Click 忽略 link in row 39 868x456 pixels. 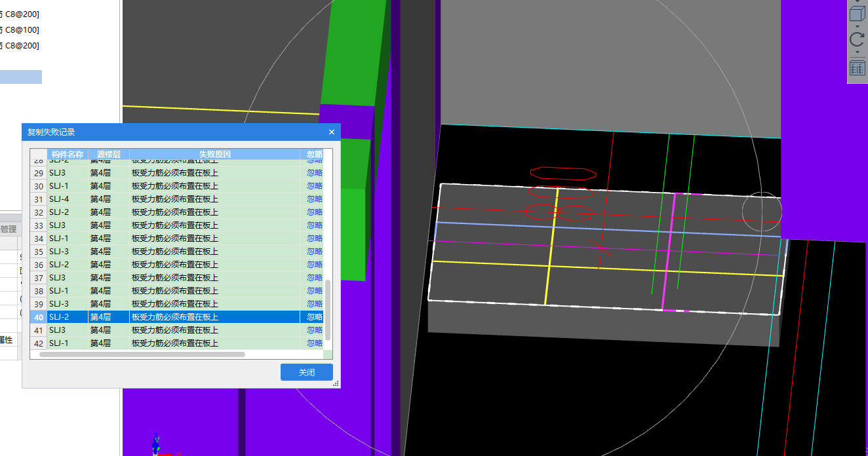pyautogui.click(x=315, y=304)
